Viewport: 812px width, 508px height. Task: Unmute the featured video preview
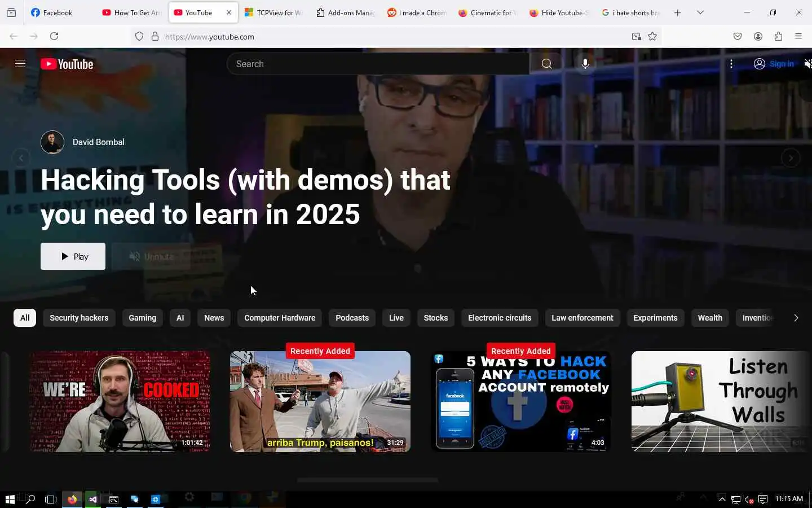pos(151,256)
